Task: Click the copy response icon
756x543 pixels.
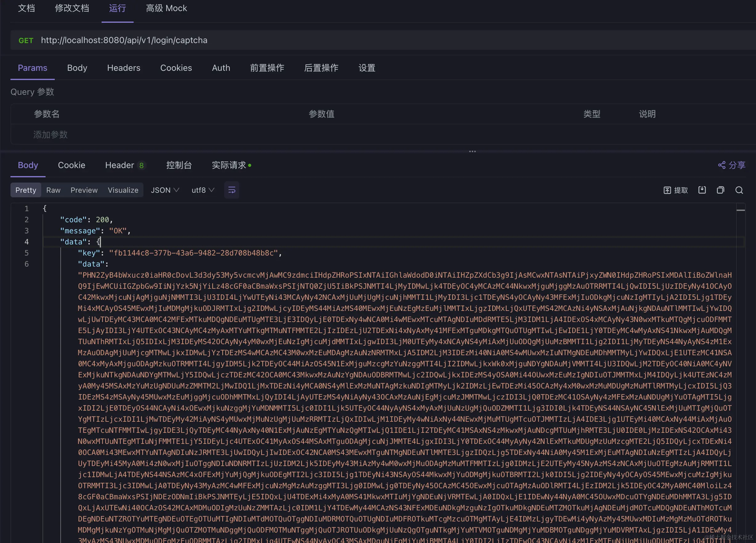Action: click(720, 190)
